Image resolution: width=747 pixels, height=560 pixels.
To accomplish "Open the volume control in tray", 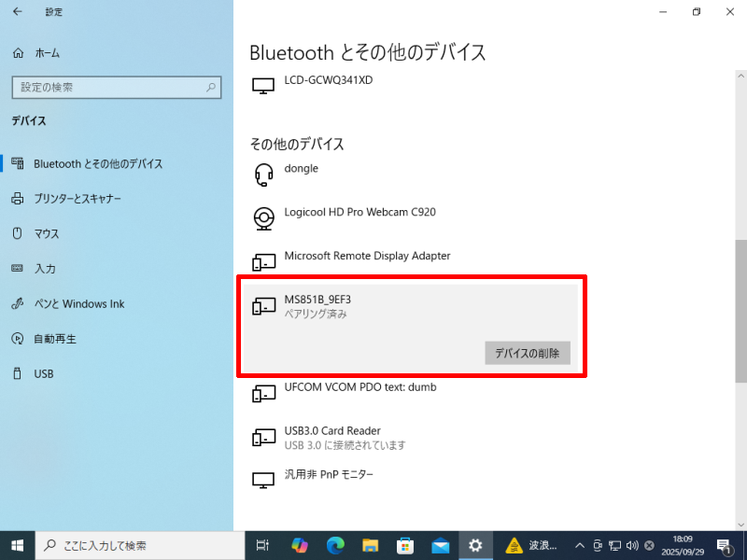I will pyautogui.click(x=632, y=545).
